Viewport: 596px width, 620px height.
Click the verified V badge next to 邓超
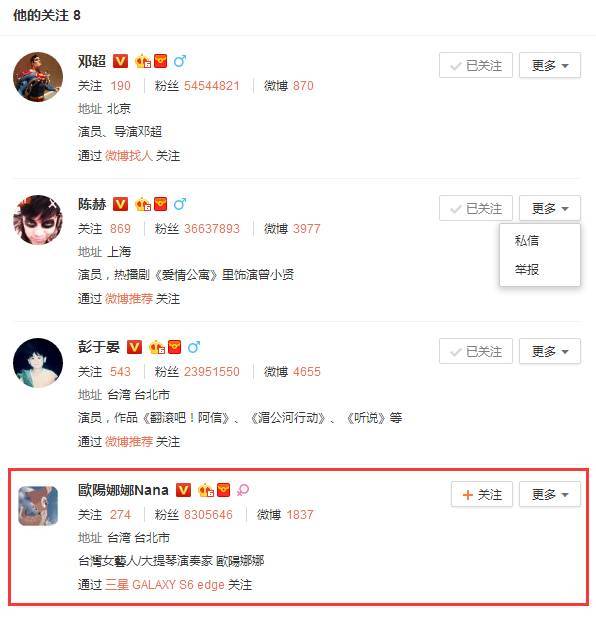click(121, 61)
